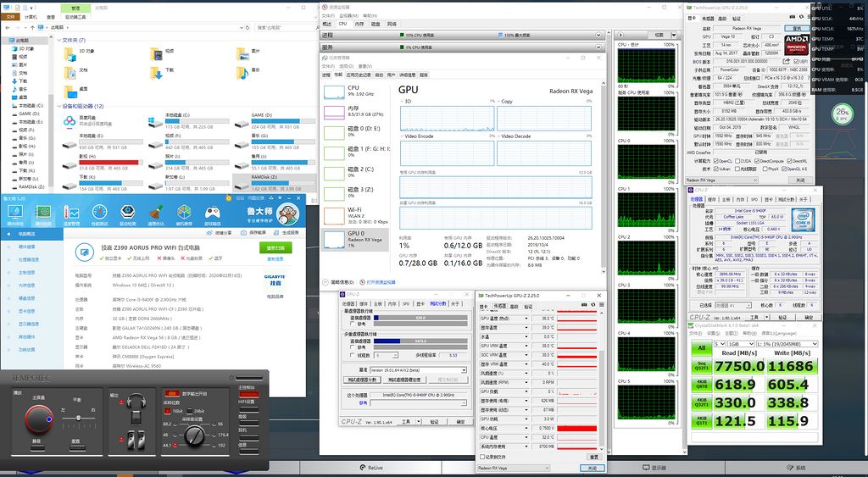Open the Radeon RX Vega device dropdown in GPU-Z sensors
868x477 pixels.
[513, 469]
